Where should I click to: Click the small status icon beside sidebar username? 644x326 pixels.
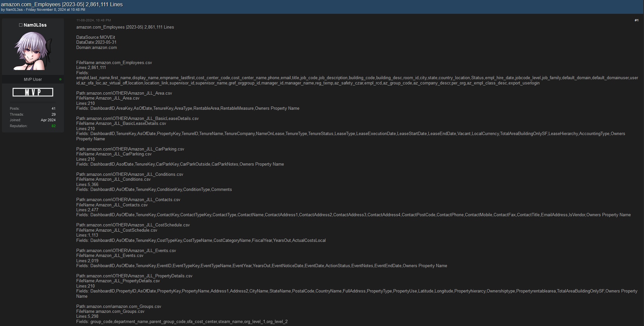[21, 25]
